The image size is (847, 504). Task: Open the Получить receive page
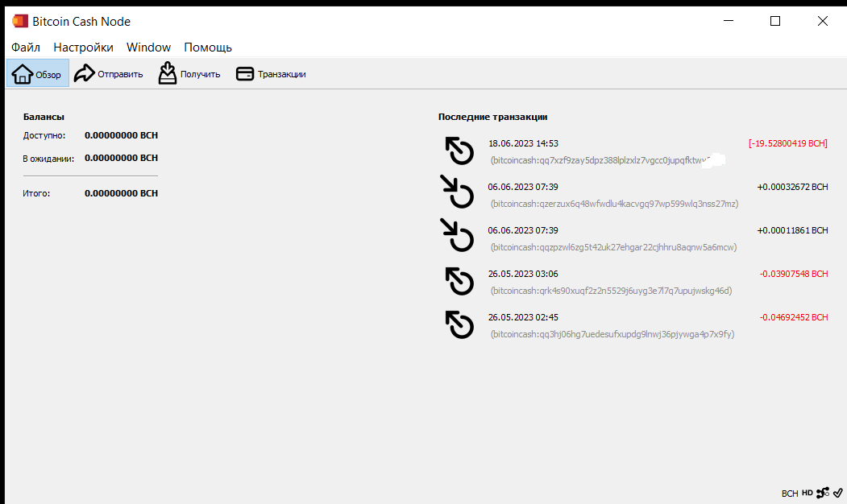pyautogui.click(x=189, y=73)
